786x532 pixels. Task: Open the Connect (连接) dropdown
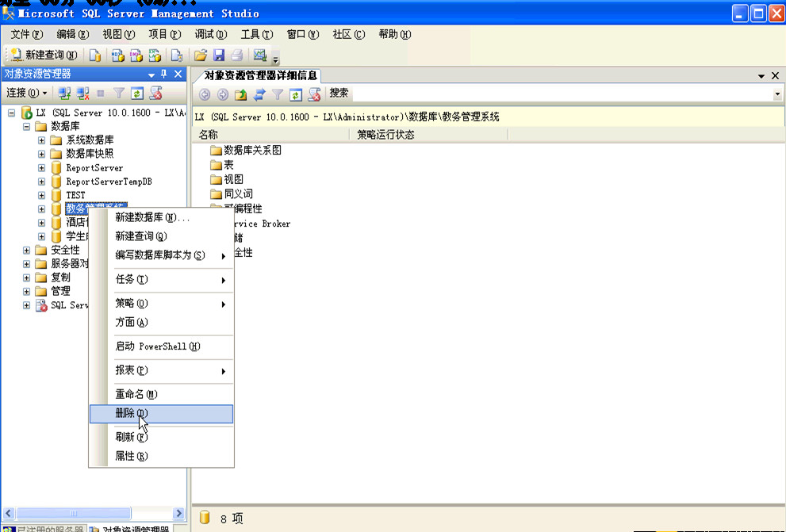click(x=26, y=94)
